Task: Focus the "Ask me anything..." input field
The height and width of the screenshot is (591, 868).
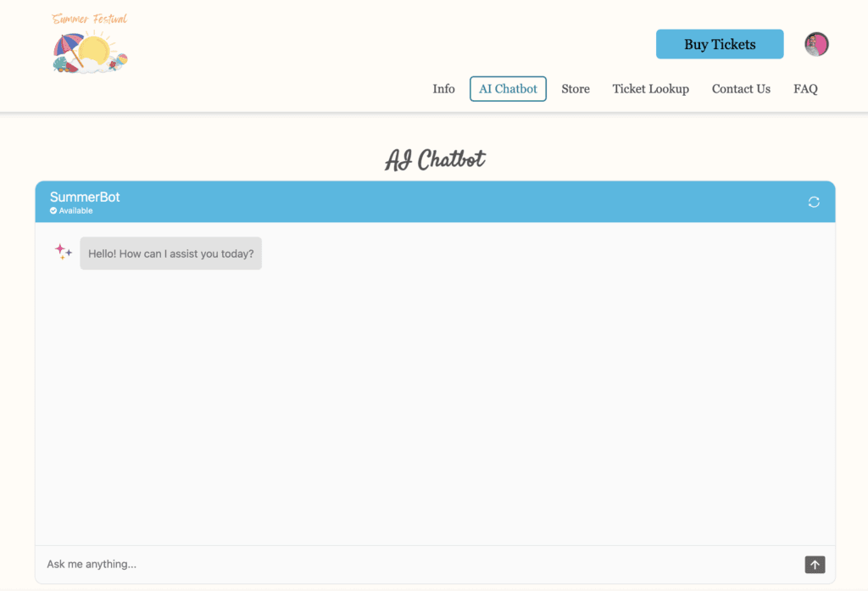Action: pos(415,565)
